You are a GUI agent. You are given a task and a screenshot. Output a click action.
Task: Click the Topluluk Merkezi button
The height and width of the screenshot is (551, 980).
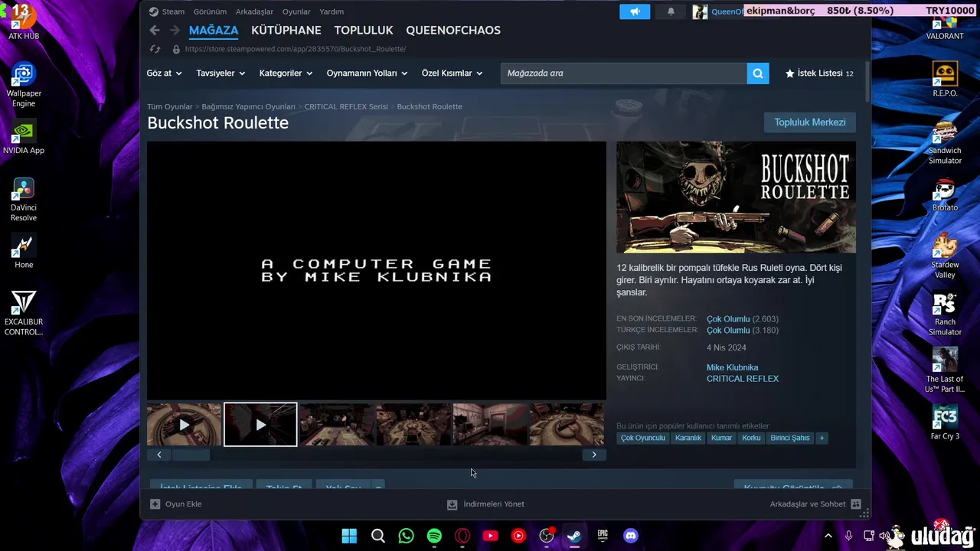810,122
